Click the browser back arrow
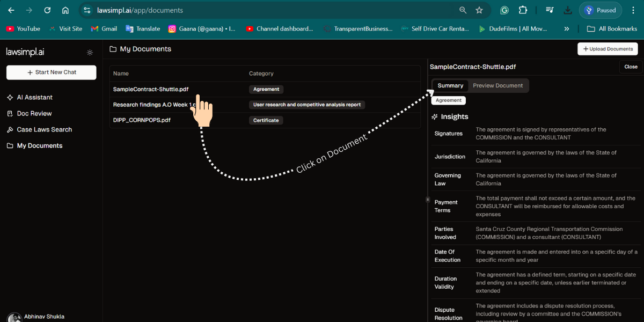644x322 pixels. click(11, 10)
